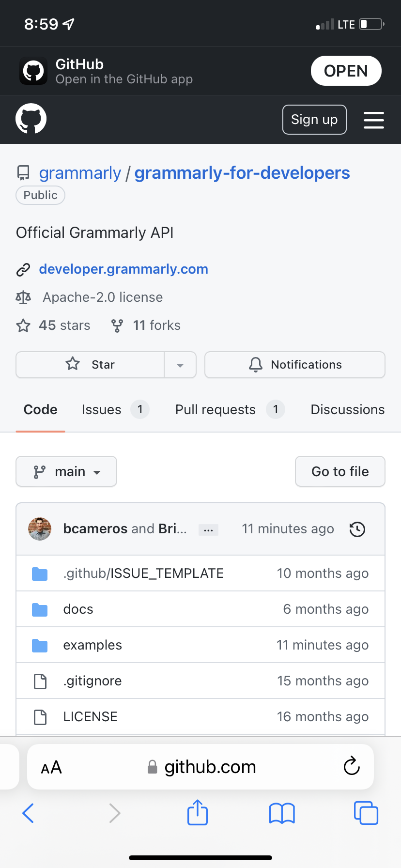
Task: Click bcameros avatar thumbnail
Action: 40,529
